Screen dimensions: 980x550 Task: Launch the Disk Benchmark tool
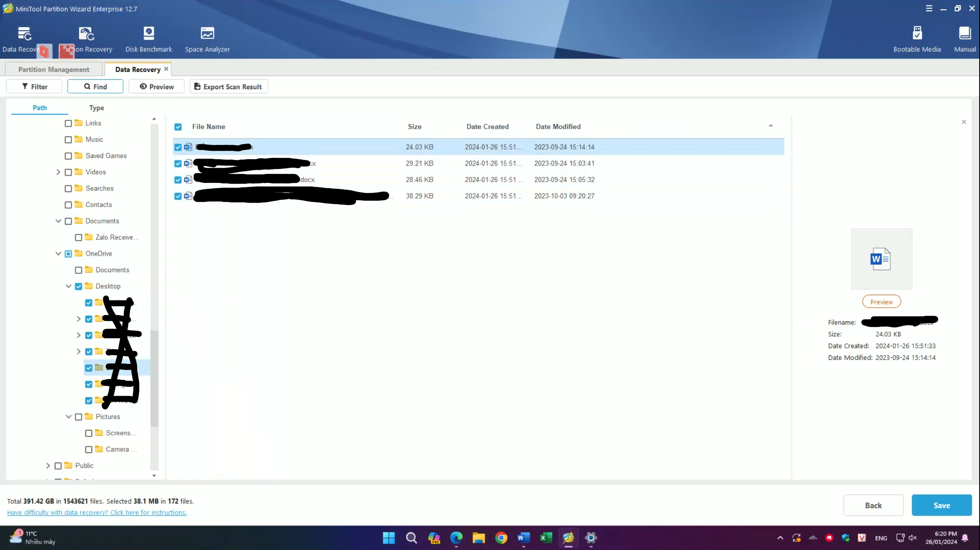[148, 38]
